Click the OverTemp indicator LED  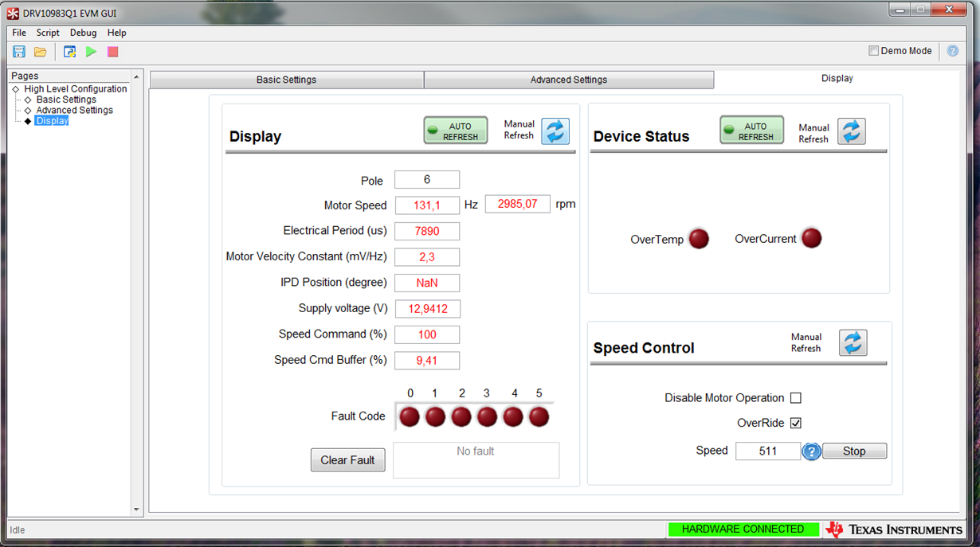[699, 239]
